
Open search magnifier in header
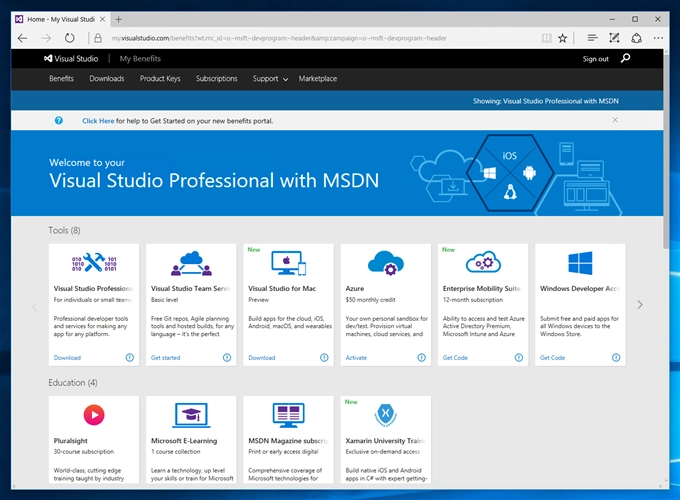click(625, 58)
